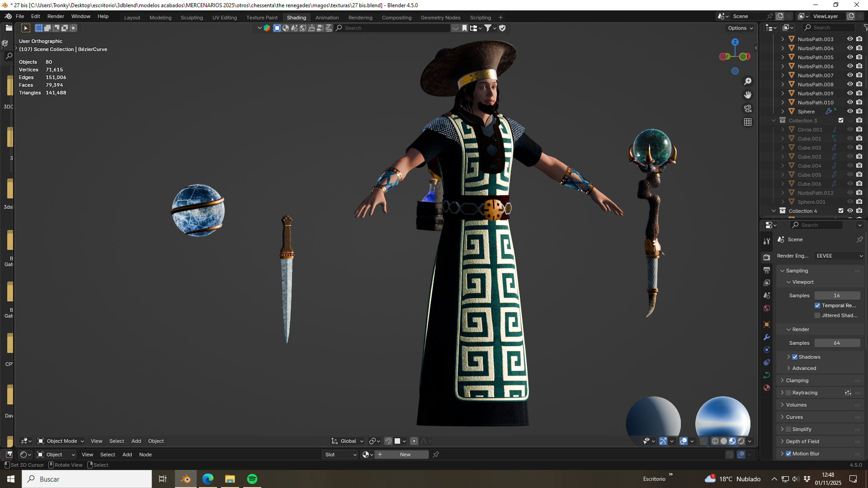Open the Object Mode dropdown
The width and height of the screenshot is (868, 488).
tap(61, 441)
